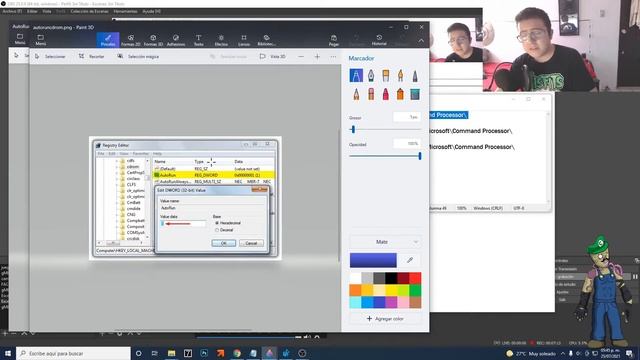The image size is (640, 360).
Task: Open Chrome from the taskbar
Action: [237, 353]
